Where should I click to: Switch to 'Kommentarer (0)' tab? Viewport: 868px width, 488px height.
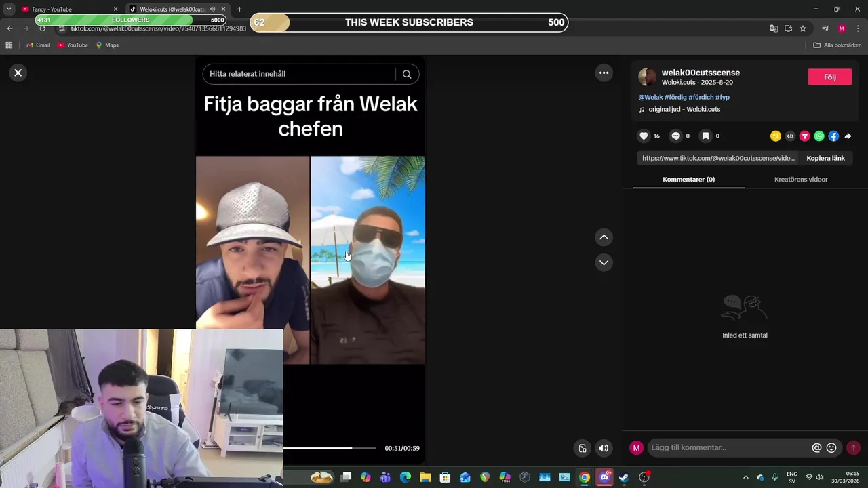[688, 180]
